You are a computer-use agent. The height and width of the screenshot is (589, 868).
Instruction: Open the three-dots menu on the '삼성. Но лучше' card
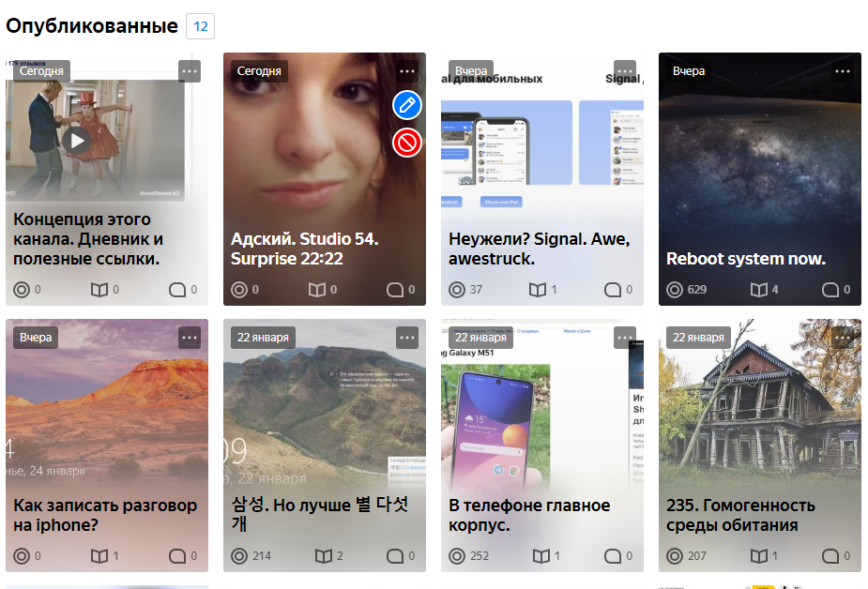point(407,338)
